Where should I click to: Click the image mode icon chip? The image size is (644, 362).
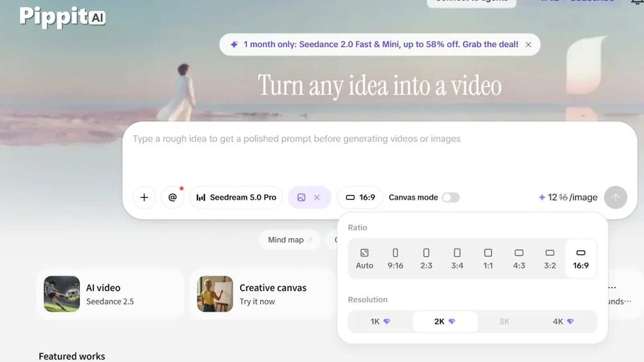tap(301, 197)
